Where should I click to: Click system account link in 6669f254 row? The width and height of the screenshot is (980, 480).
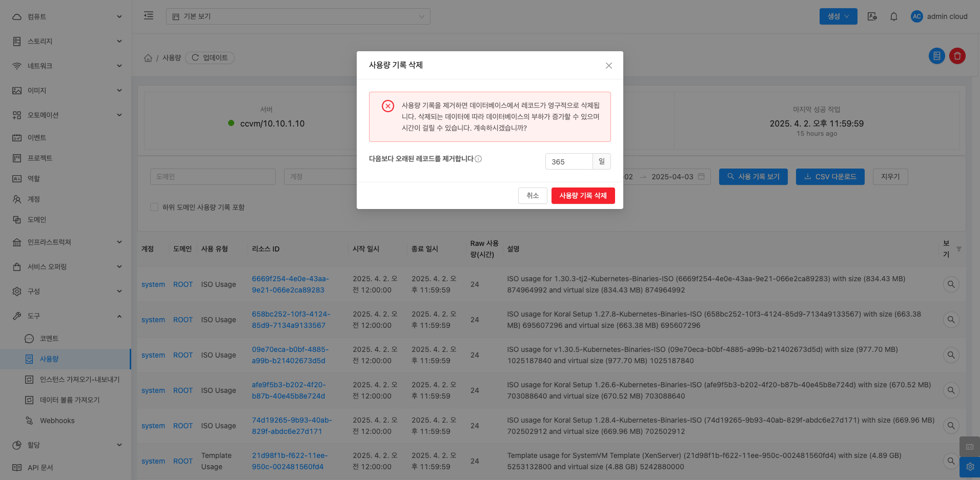point(153,284)
